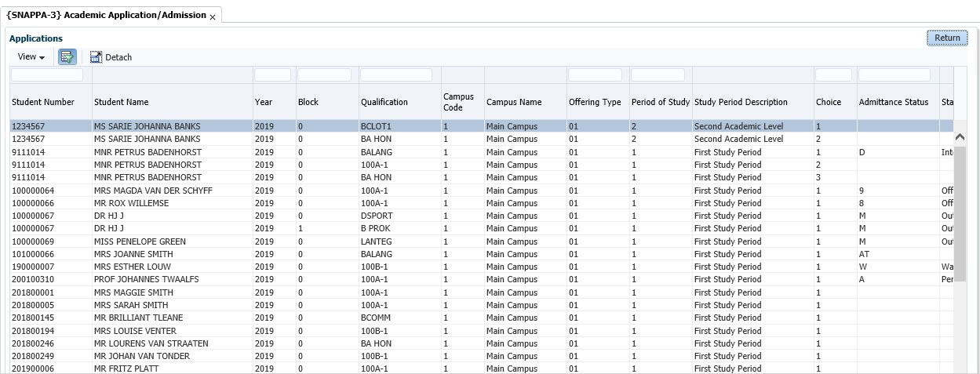Select the MISS PENELOPE GREEN application row
Image resolution: width=980 pixels, height=374 pixels.
click(x=140, y=241)
